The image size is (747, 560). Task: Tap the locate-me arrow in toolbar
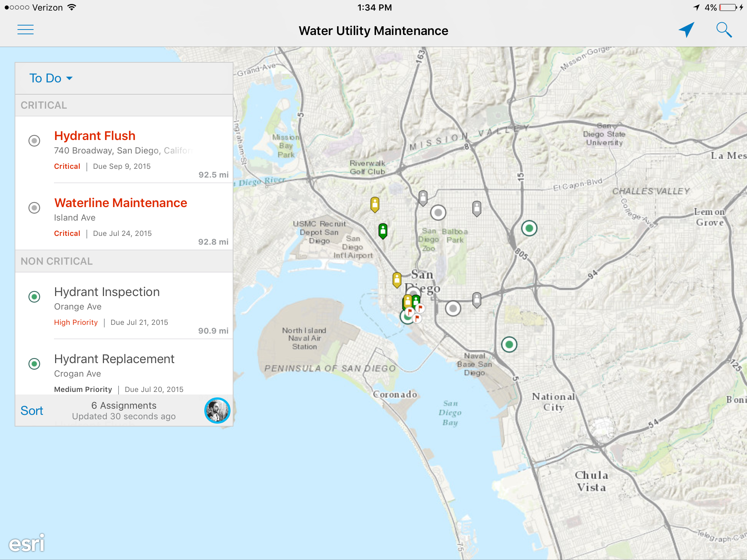(687, 30)
